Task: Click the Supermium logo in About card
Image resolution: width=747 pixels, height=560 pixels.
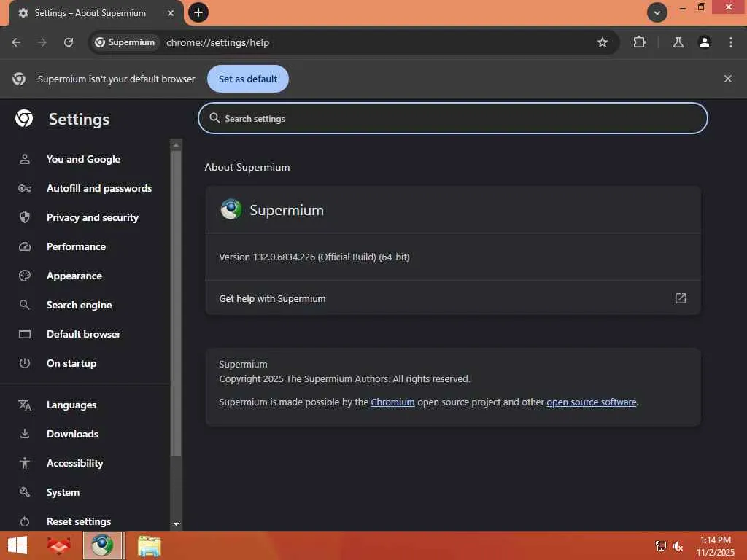Action: [231, 209]
